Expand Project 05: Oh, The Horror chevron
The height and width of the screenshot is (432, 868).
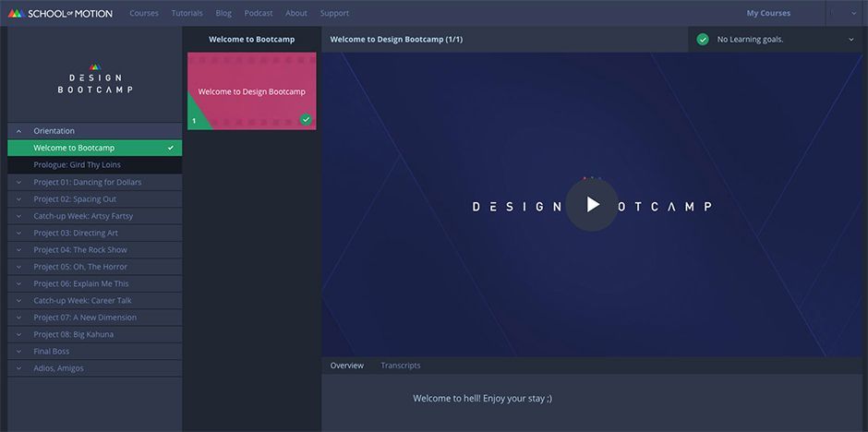pyautogui.click(x=18, y=267)
